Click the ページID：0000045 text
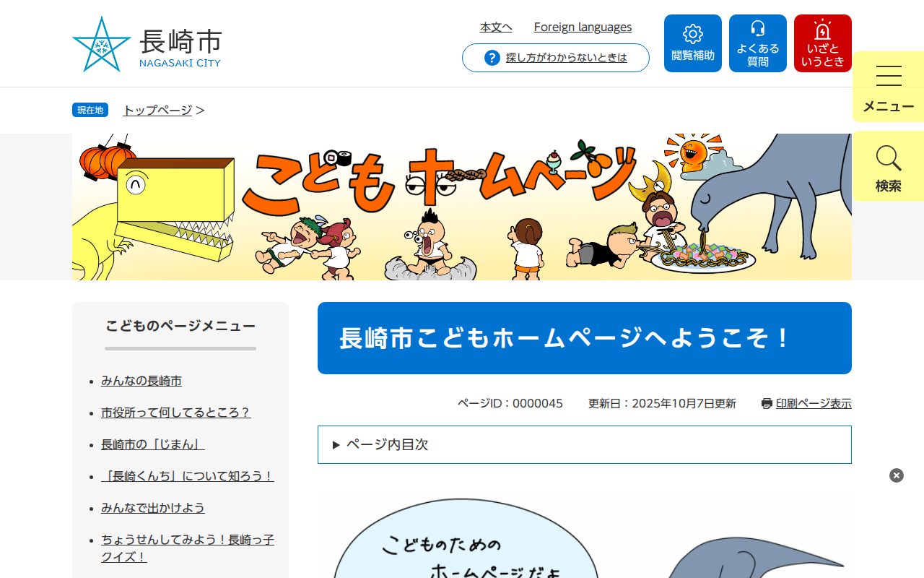Viewport: 924px width, 578px height. (x=510, y=404)
